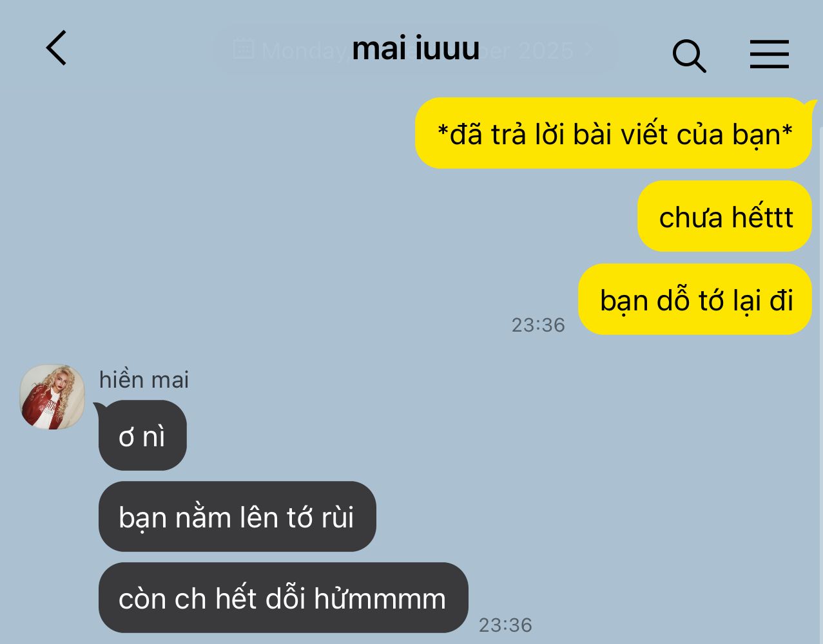823x644 pixels.
Task: Tap the 23:36 timestamp beside yellow messages
Action: [x=538, y=325]
